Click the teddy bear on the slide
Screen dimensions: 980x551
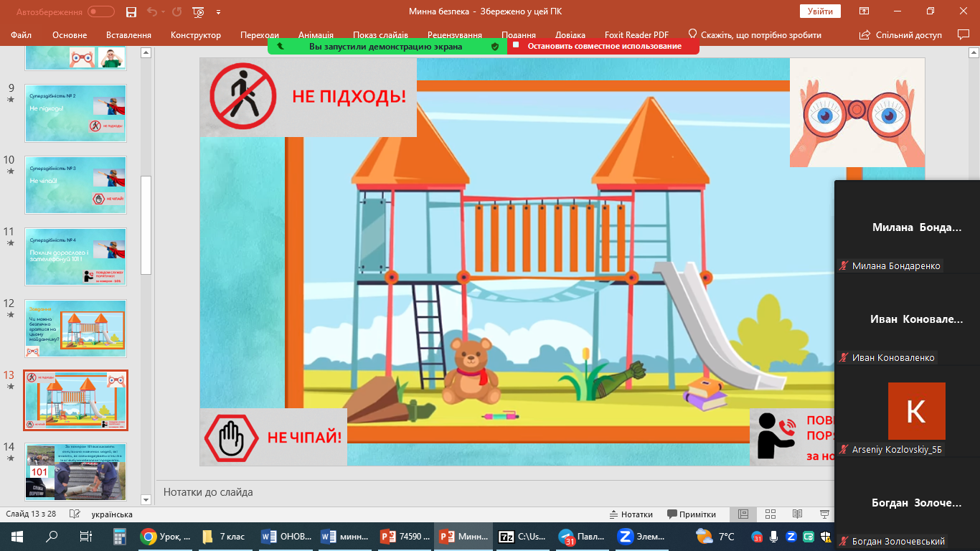coord(471,370)
